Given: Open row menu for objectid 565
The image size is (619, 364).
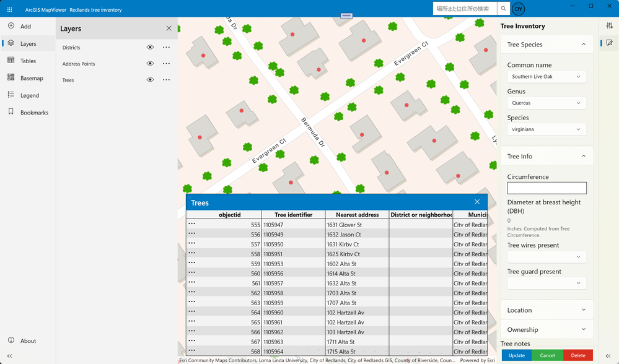Looking at the screenshot, I should pyautogui.click(x=192, y=321).
